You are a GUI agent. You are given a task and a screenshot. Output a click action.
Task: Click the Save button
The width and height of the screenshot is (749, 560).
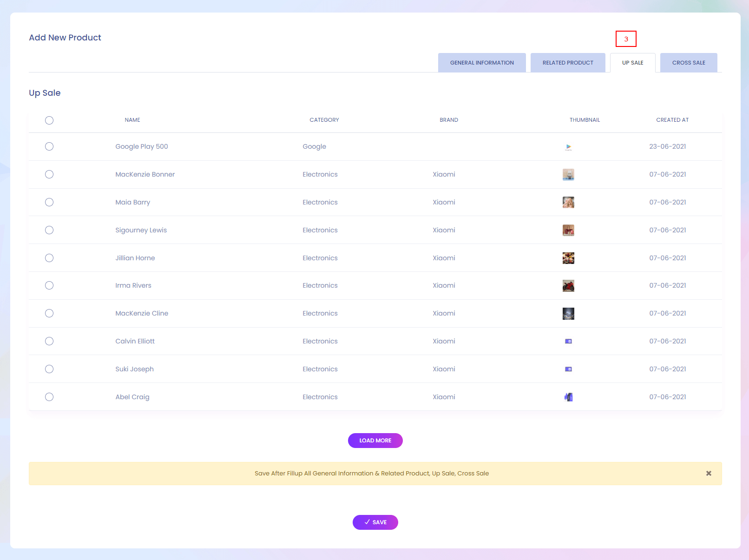pos(375,522)
